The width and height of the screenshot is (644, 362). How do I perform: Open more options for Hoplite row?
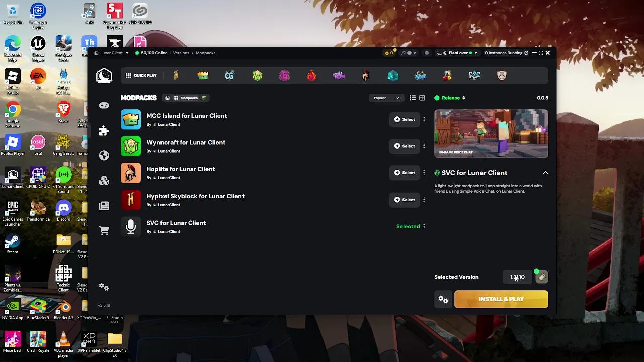coord(424,172)
